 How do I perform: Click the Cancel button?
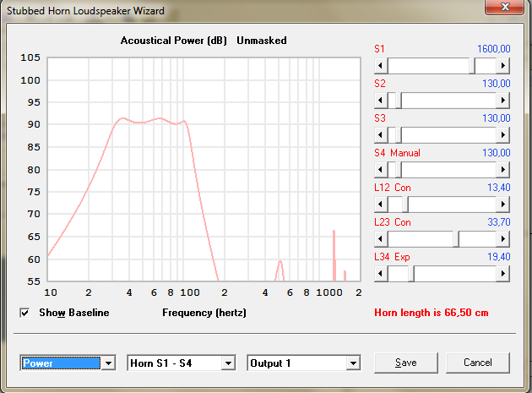pos(478,363)
